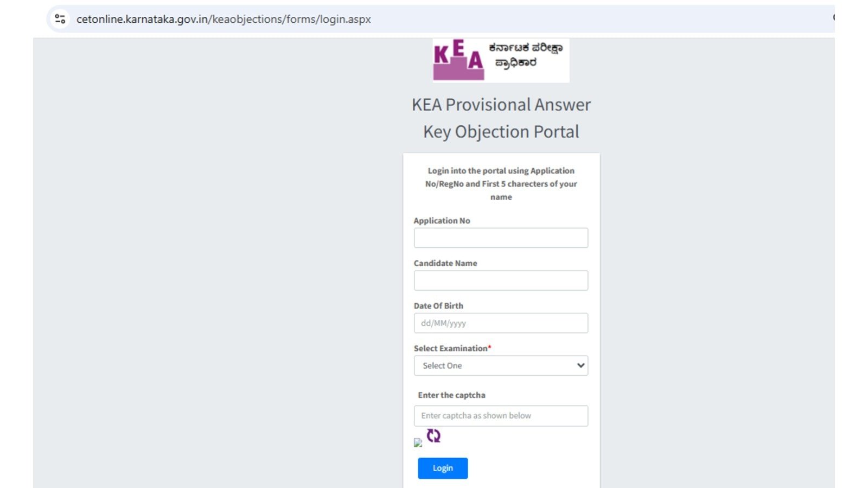
Task: Select the Date Of Birth dd/MM/yyyy field
Action: pyautogui.click(x=500, y=323)
